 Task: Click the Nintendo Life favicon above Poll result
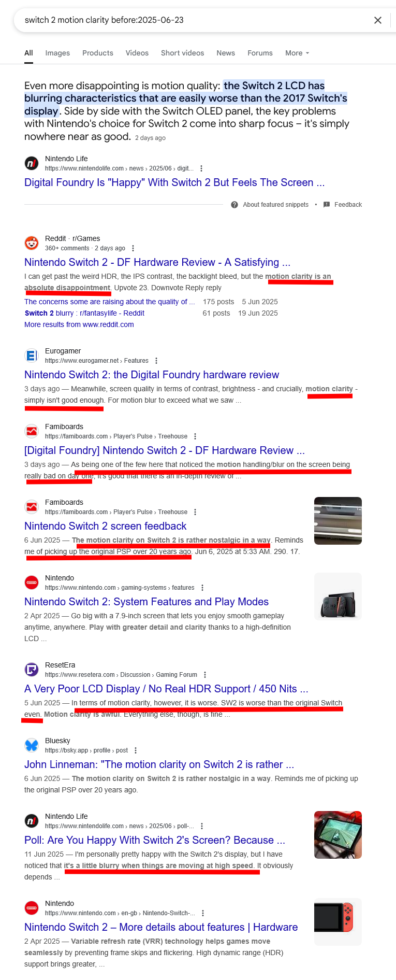tap(32, 821)
